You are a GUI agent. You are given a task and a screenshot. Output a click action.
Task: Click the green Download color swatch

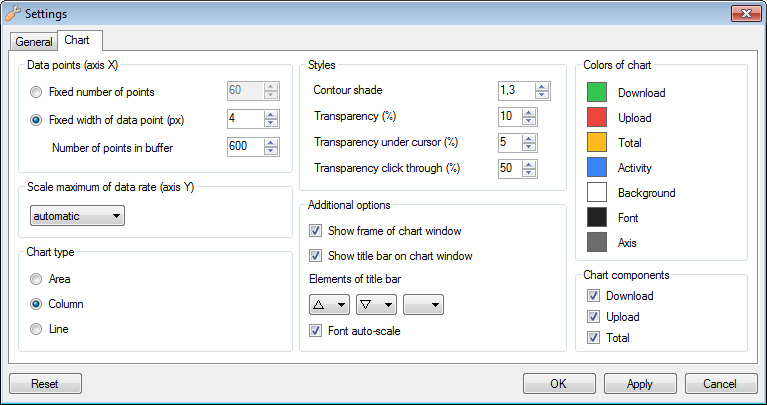coord(597,93)
